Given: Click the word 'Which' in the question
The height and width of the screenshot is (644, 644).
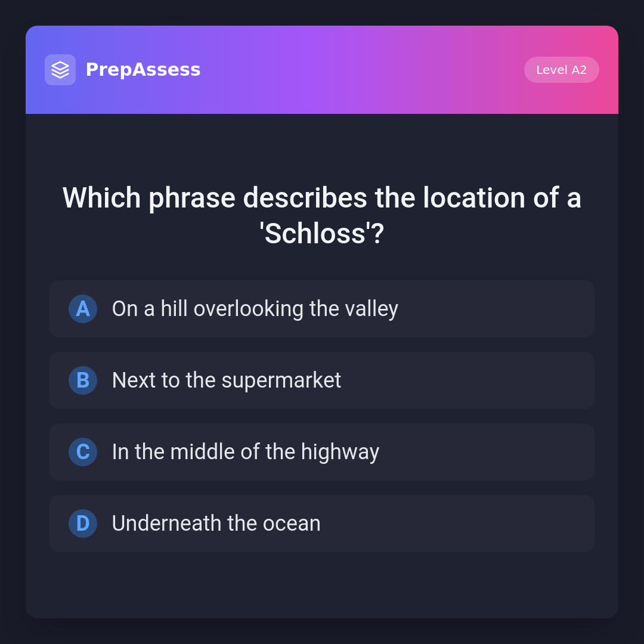Looking at the screenshot, I should point(102,198).
